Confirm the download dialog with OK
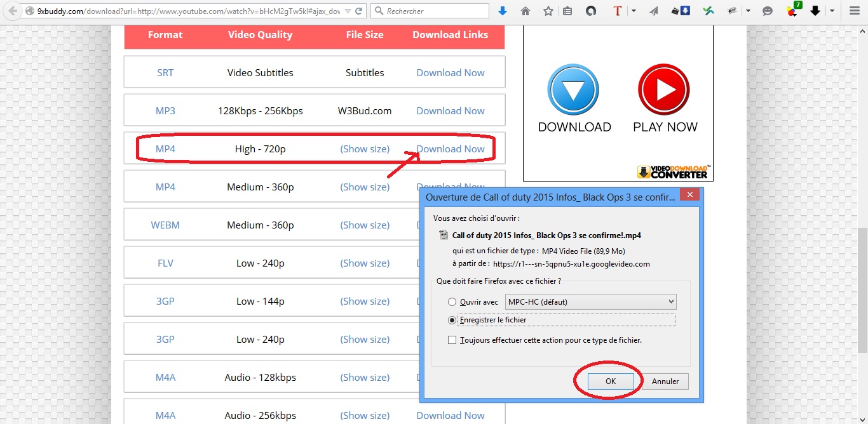Screen dimensions: 868x424 click(x=611, y=381)
